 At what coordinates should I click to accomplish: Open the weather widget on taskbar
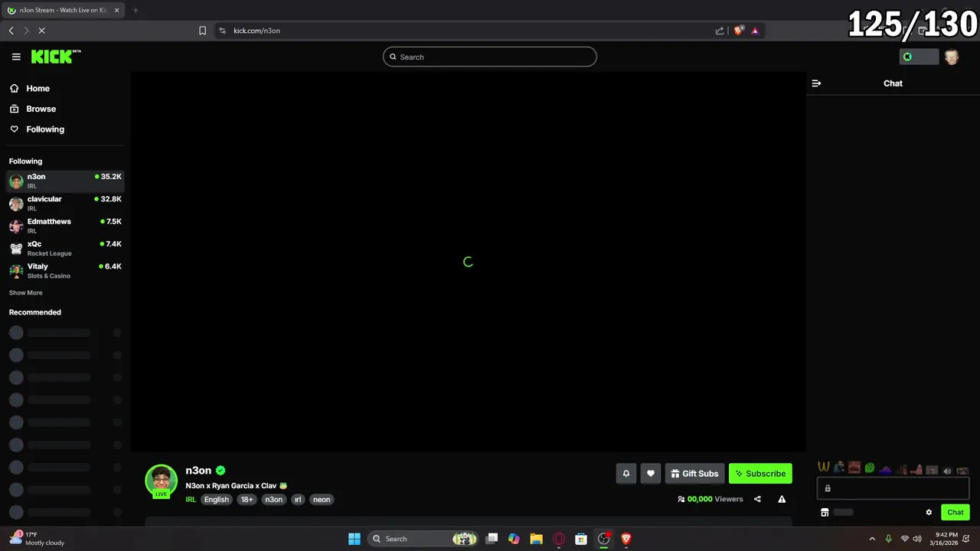click(x=38, y=539)
